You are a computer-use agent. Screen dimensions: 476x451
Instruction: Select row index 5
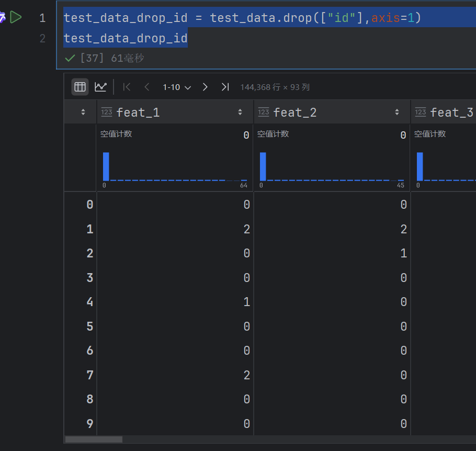point(89,326)
